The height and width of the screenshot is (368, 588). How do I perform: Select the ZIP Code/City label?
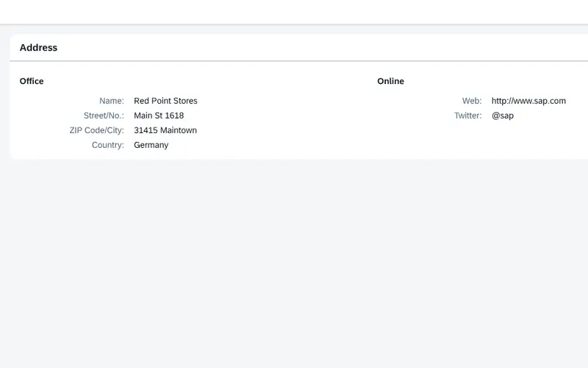(96, 130)
